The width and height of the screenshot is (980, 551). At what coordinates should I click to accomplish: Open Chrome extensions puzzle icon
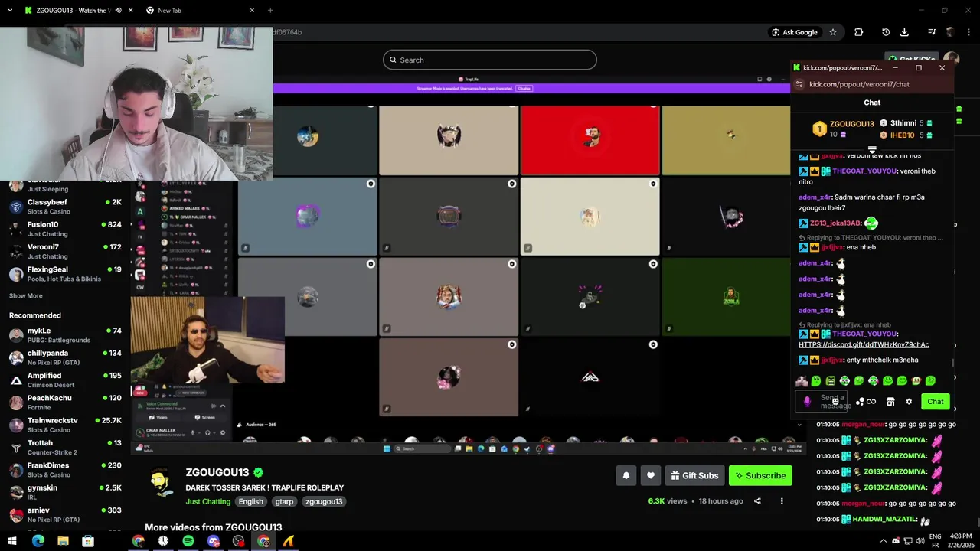[858, 32]
